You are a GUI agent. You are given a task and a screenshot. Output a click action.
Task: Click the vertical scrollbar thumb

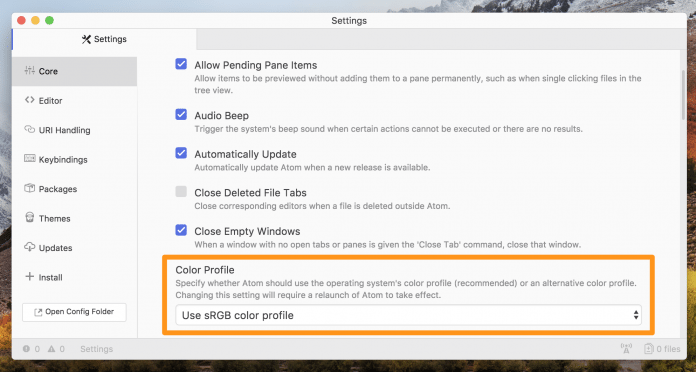683,95
